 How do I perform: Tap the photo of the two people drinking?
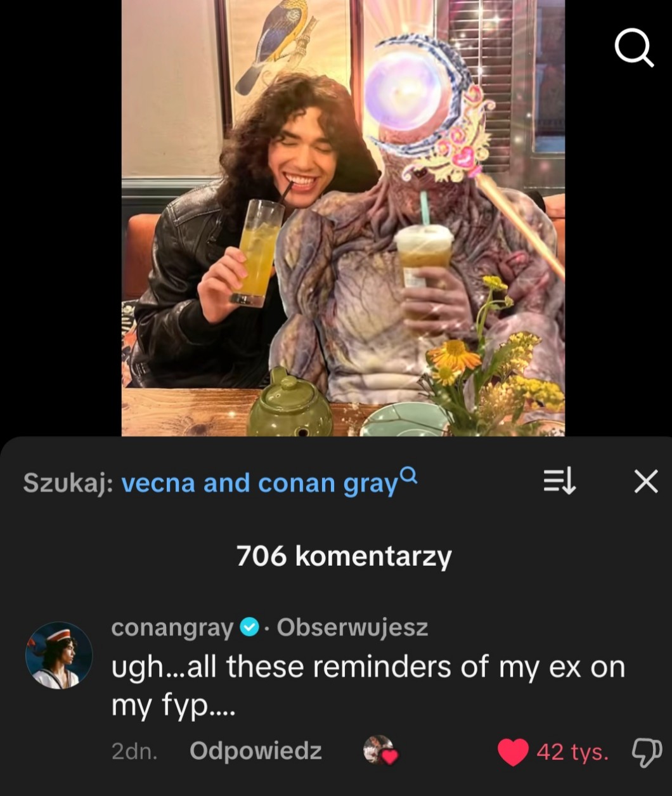coord(343,218)
